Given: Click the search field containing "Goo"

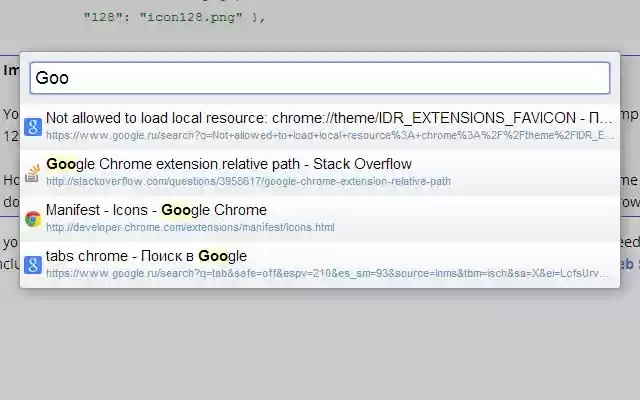Looking at the screenshot, I should click(320, 78).
